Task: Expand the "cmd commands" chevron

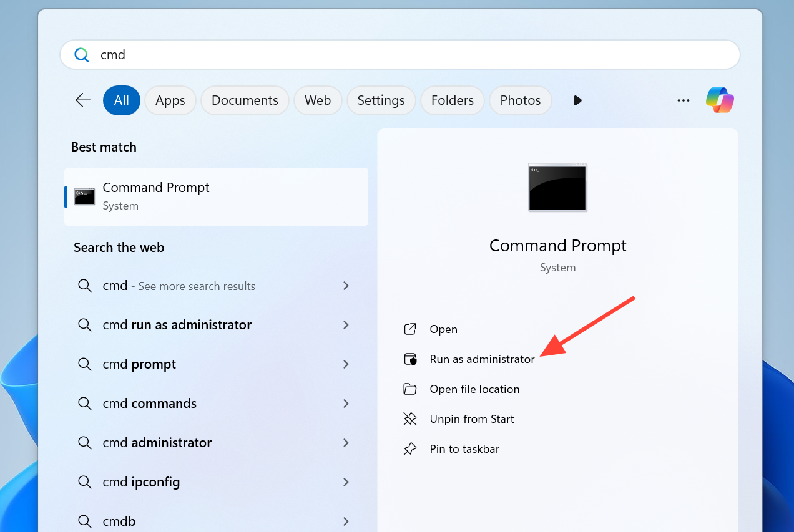Action: [x=346, y=404]
